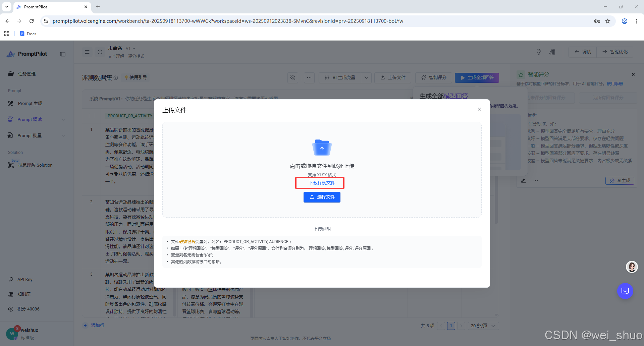Close the 智能评分 side panel

[633, 74]
